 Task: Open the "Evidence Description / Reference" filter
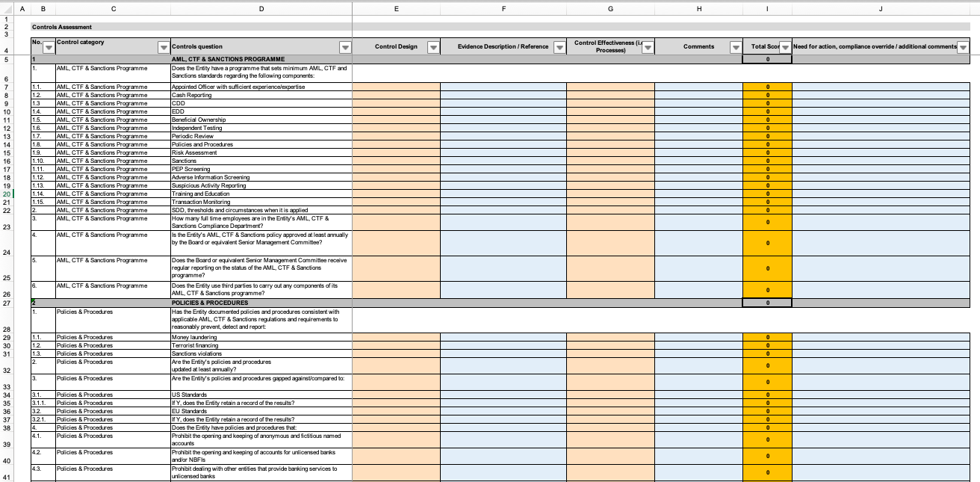pyautogui.click(x=559, y=46)
